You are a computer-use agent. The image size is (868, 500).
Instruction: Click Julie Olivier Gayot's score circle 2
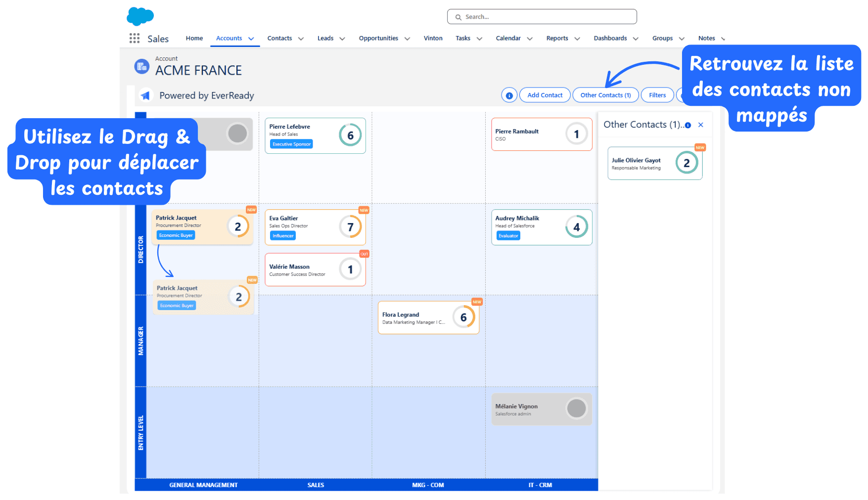click(686, 163)
